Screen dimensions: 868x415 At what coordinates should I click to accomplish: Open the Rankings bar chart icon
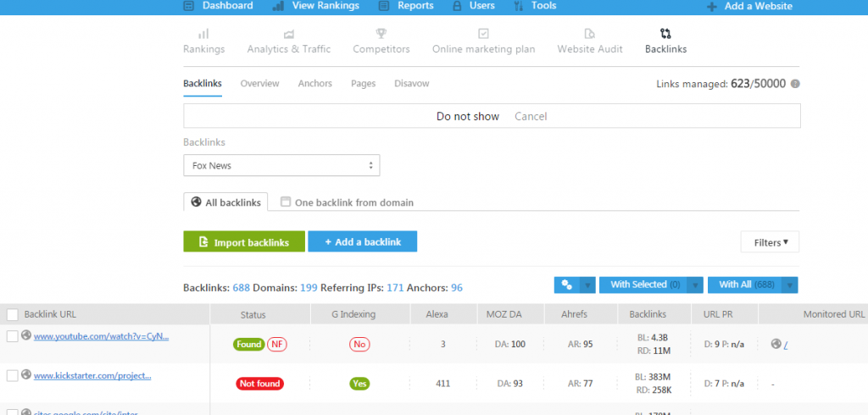203,34
